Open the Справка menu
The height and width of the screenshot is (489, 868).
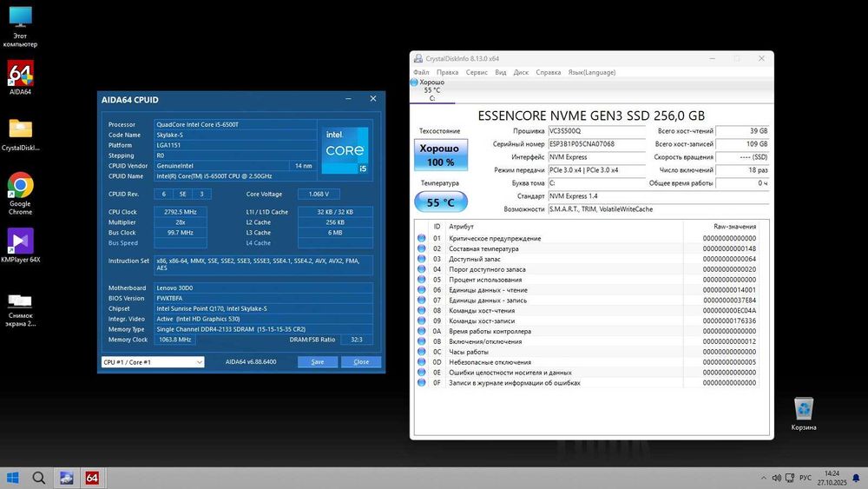coord(548,73)
